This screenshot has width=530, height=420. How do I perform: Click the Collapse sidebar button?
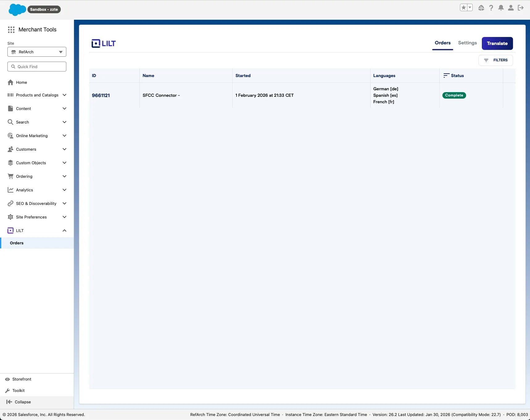click(x=37, y=402)
